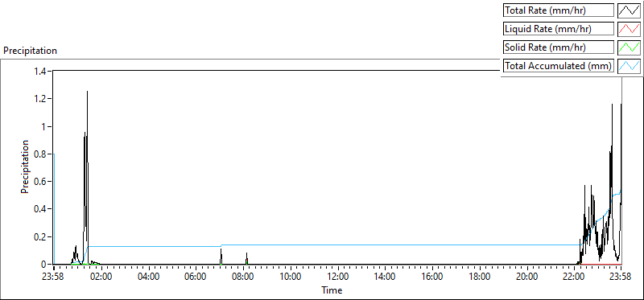Click the tall rate spike near 01:30
Screen dimensions: 644x300
tap(87, 176)
